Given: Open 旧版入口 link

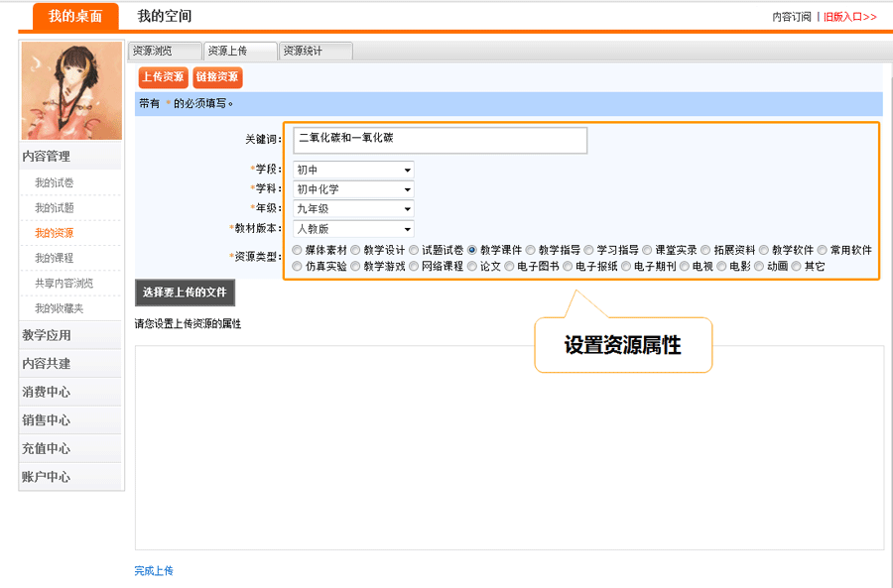Looking at the screenshot, I should pyautogui.click(x=850, y=17).
